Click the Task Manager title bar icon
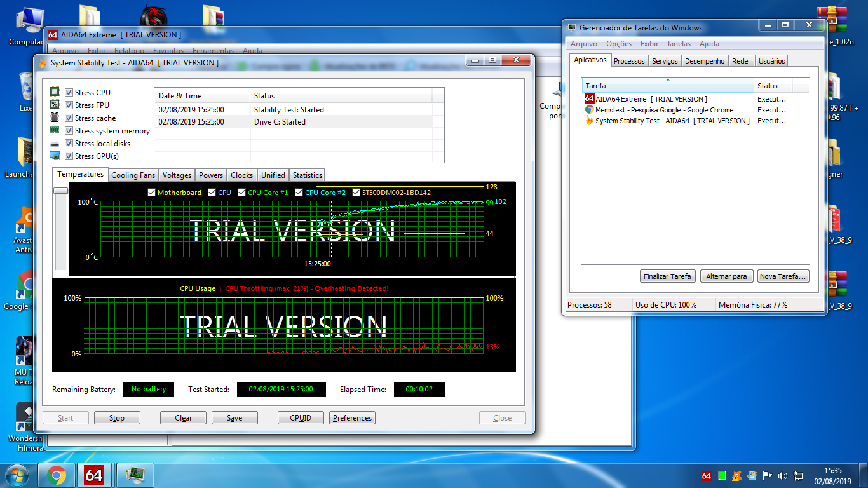The image size is (868, 488). tap(572, 27)
